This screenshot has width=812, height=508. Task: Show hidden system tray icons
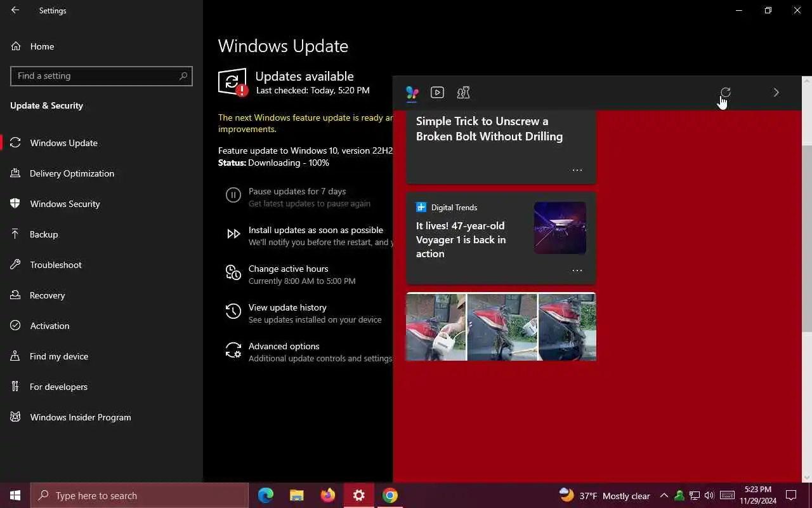click(x=664, y=495)
